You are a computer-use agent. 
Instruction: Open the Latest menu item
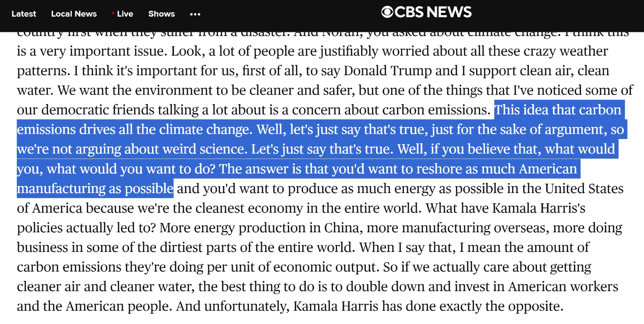point(24,14)
